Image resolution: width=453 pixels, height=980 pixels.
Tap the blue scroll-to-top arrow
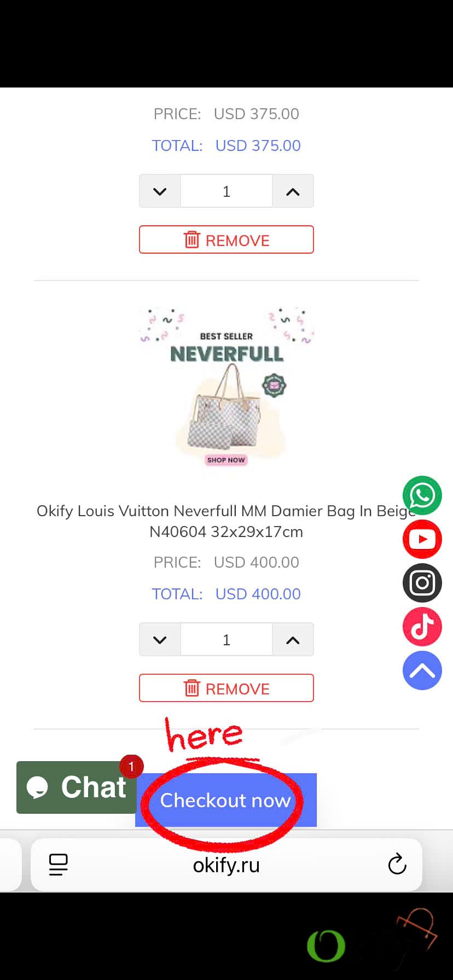pos(422,670)
